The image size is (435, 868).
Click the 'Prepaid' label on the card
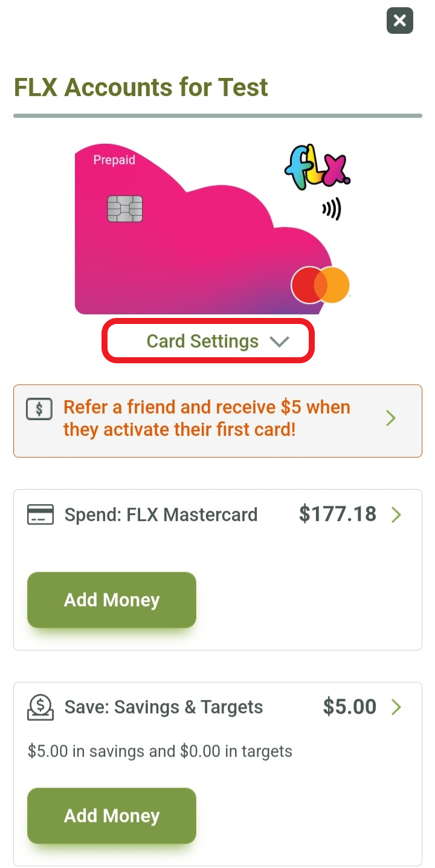click(x=112, y=160)
